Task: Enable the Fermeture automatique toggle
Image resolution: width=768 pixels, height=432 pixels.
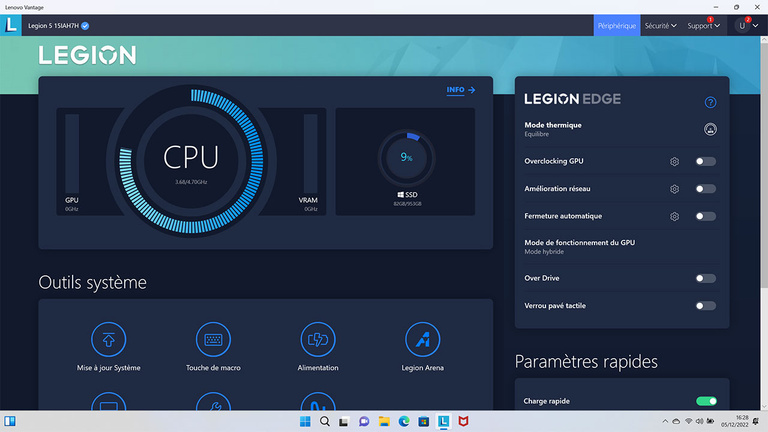Action: pos(706,216)
